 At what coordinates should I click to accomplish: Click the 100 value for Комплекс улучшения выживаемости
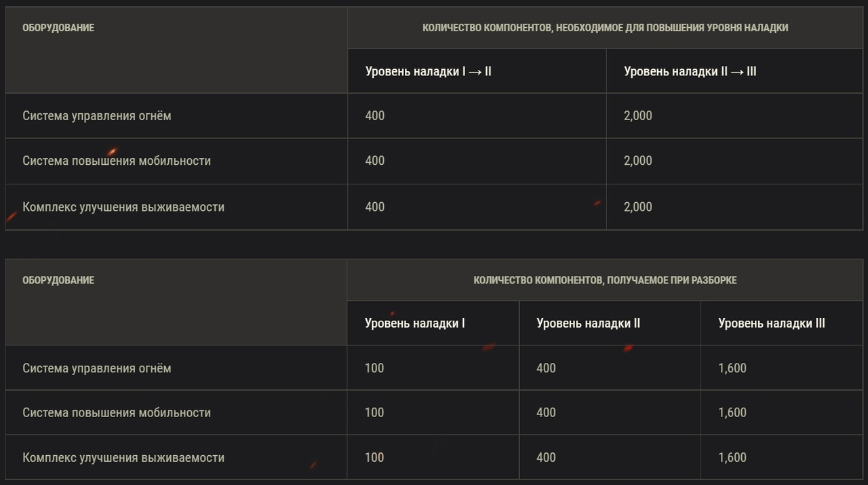pyautogui.click(x=374, y=458)
